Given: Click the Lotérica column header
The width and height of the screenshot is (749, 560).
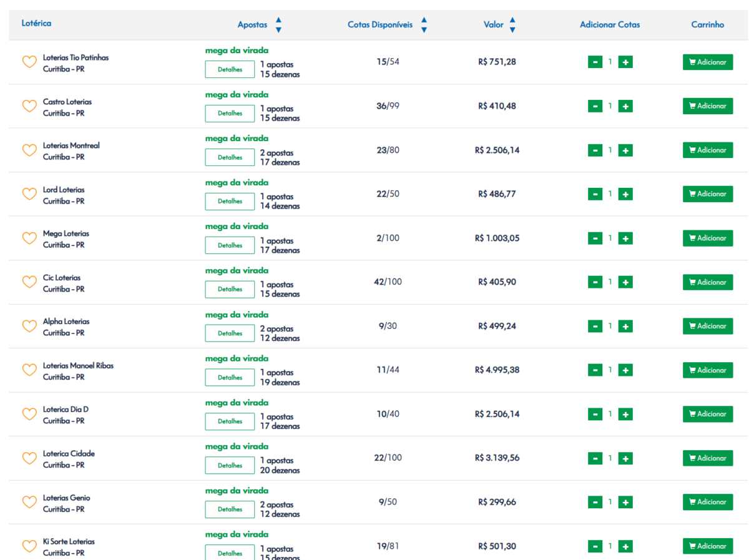Looking at the screenshot, I should coord(36,23).
